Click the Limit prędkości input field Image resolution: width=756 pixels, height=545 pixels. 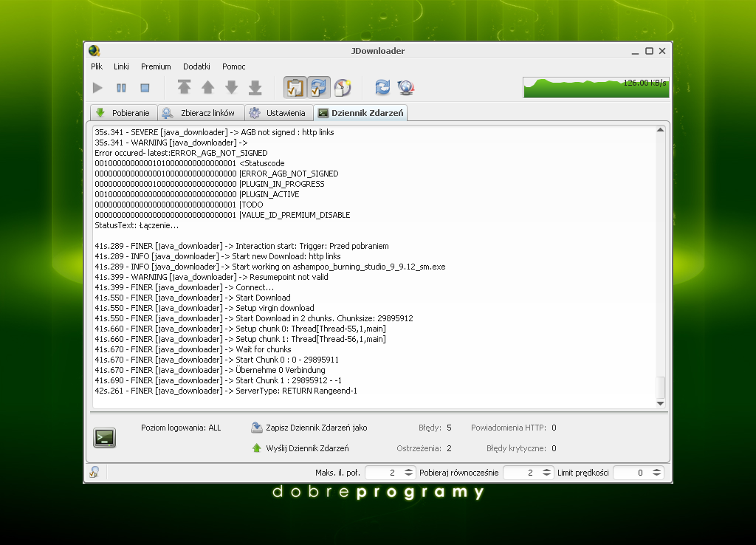coord(632,473)
